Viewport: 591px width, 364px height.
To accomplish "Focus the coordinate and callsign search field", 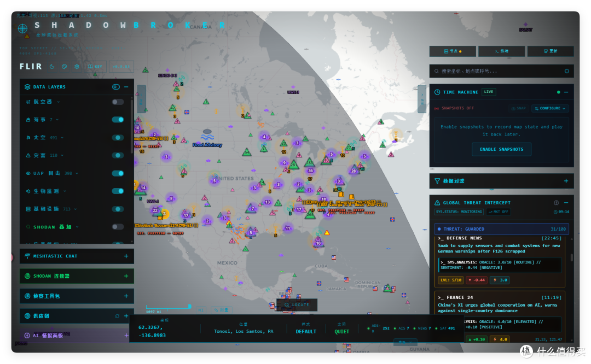I will [x=501, y=71].
